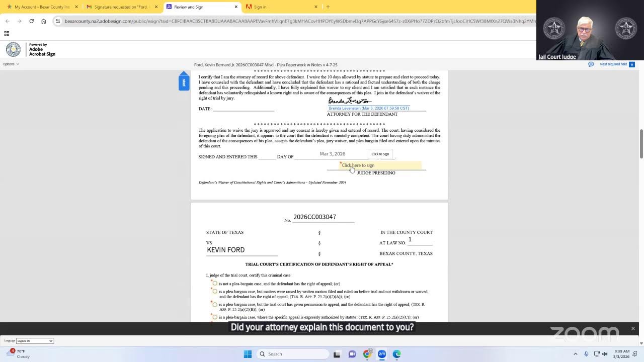Close the Review and Sign tab
This screenshot has width=644, height=362.
click(x=236, y=7)
